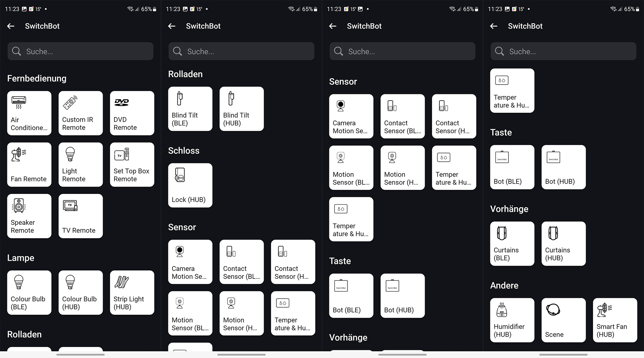This screenshot has width=644, height=358.
Task: Choose the Custom IR Remote tile
Action: [80, 113]
